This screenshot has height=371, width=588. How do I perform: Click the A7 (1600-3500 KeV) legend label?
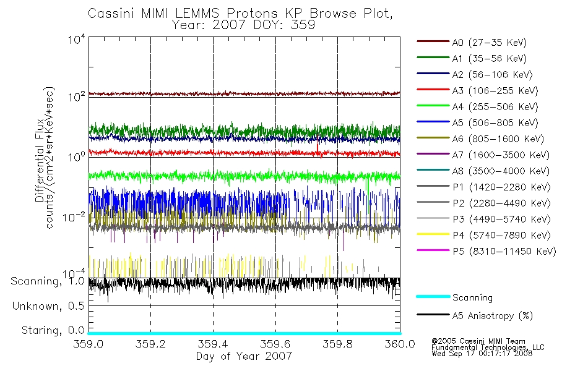[501, 155]
